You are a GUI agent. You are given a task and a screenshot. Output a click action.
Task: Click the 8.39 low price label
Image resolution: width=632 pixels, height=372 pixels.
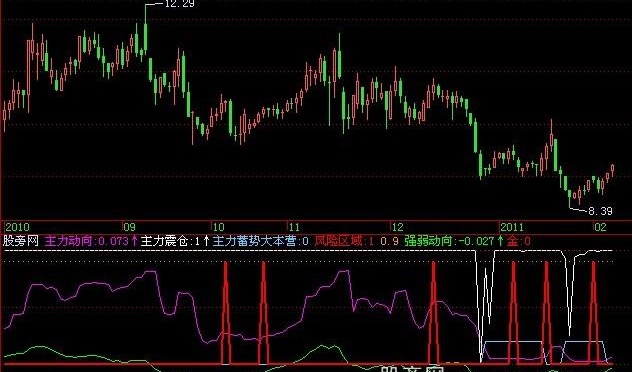(x=601, y=211)
